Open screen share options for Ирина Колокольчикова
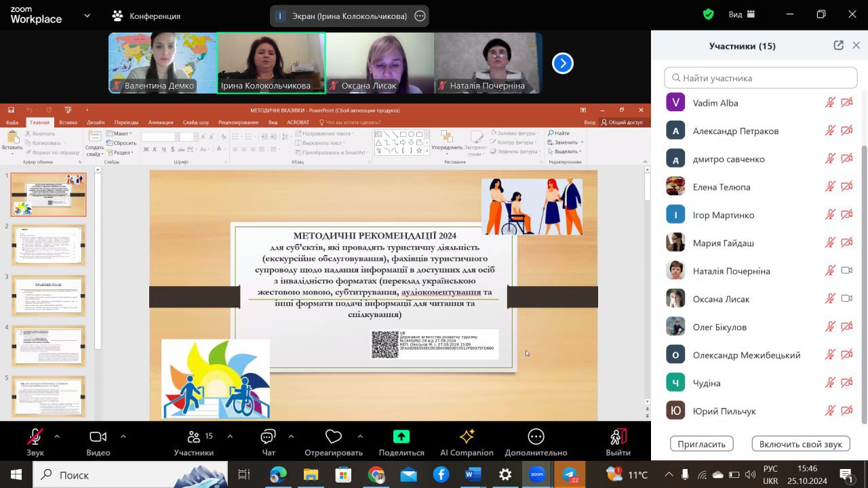 coord(420,16)
